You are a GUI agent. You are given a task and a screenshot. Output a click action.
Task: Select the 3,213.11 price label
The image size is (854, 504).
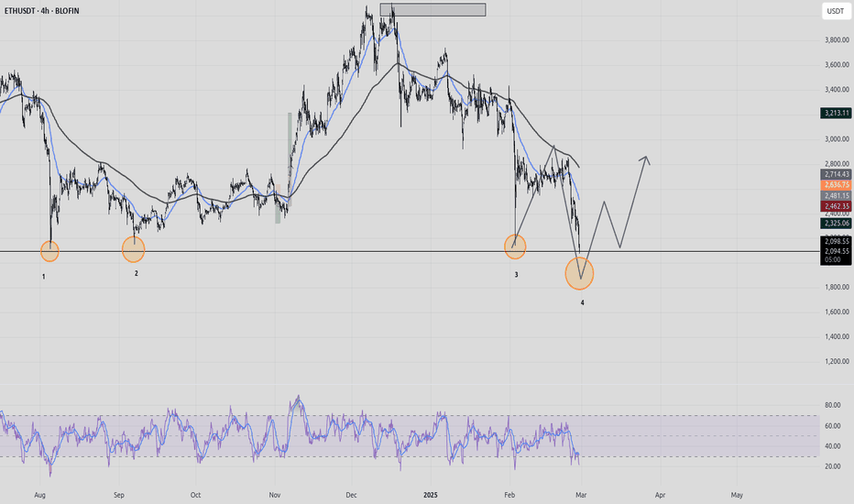[x=836, y=114]
